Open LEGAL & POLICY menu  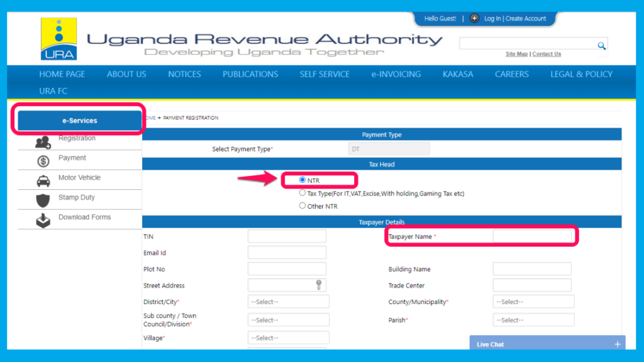pyautogui.click(x=581, y=74)
